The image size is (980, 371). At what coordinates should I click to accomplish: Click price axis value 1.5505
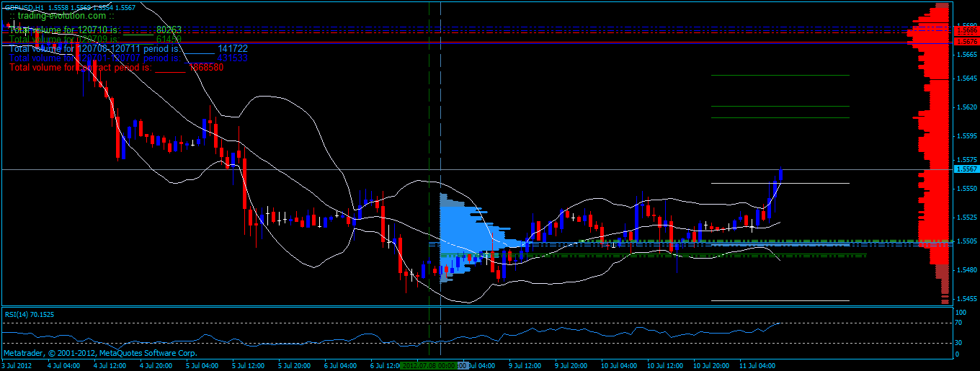966,241
